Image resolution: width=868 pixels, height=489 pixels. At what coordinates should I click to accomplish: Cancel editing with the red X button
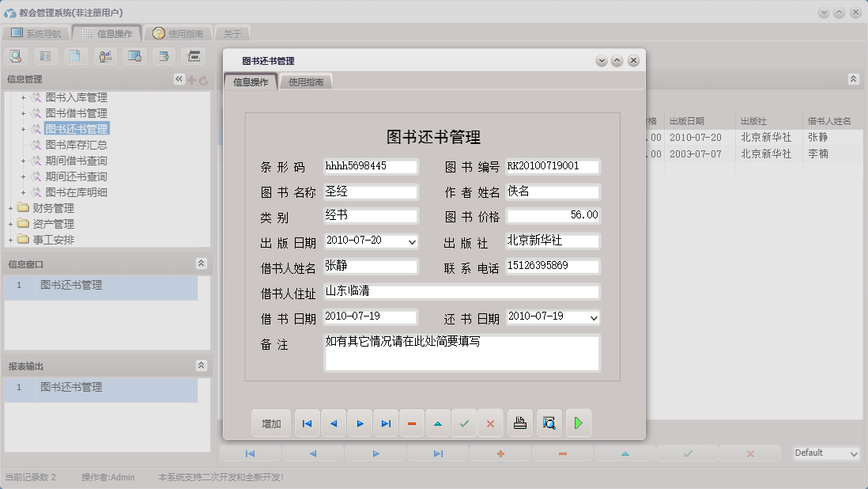tap(490, 423)
